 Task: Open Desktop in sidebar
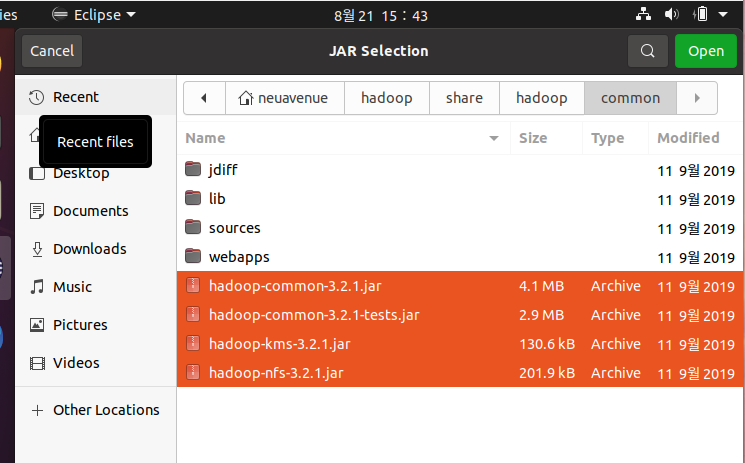(x=96, y=173)
